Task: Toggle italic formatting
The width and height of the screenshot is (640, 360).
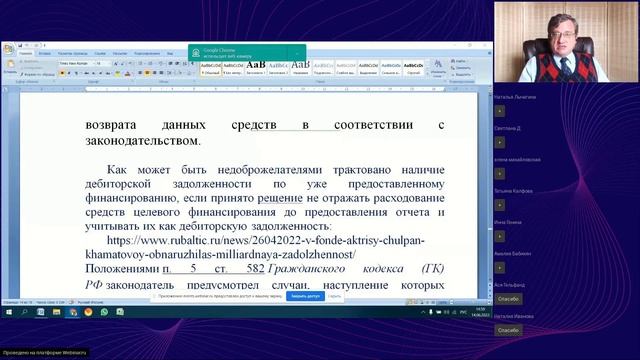Action: pyautogui.click(x=69, y=73)
